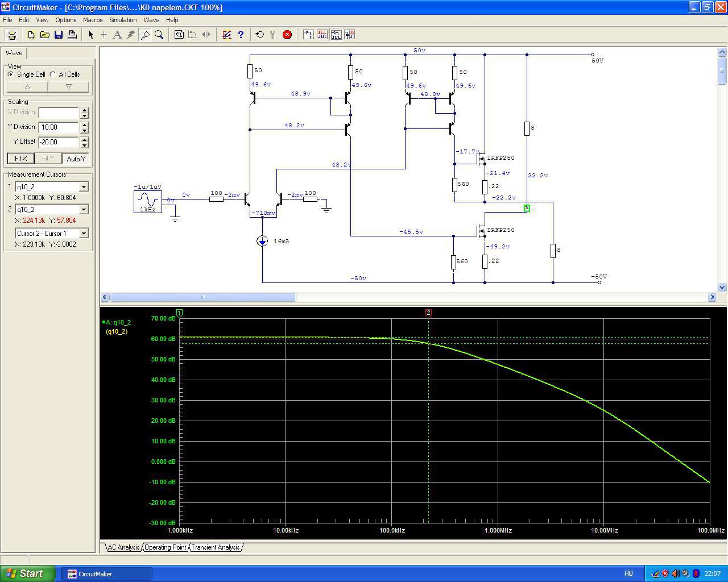Select the Text 'A' tool

coord(117,35)
